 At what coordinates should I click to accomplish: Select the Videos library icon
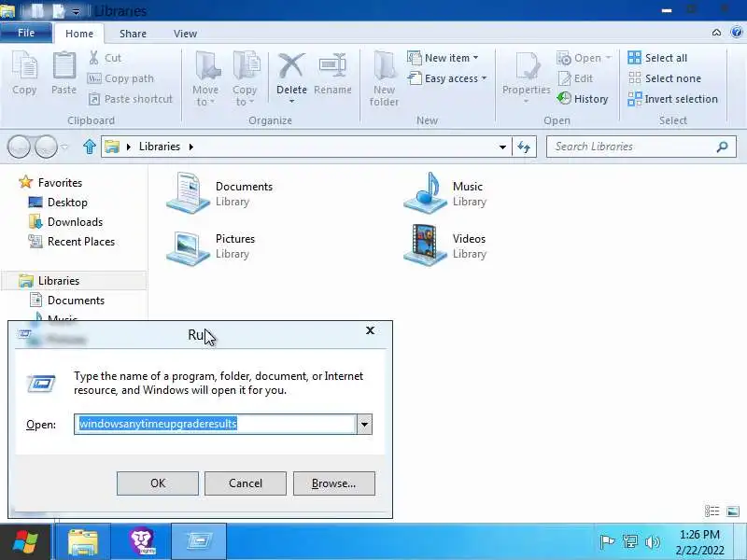[x=425, y=245]
